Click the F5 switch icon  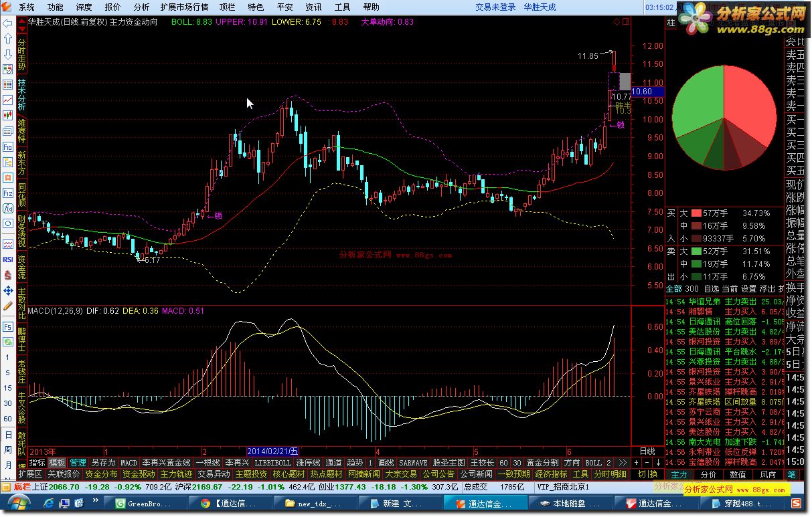pyautogui.click(x=7, y=327)
